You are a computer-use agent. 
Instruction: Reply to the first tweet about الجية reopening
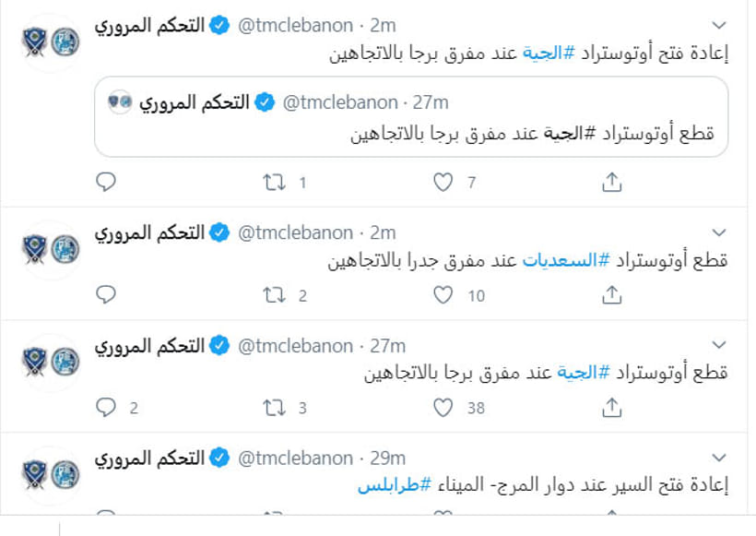click(106, 182)
